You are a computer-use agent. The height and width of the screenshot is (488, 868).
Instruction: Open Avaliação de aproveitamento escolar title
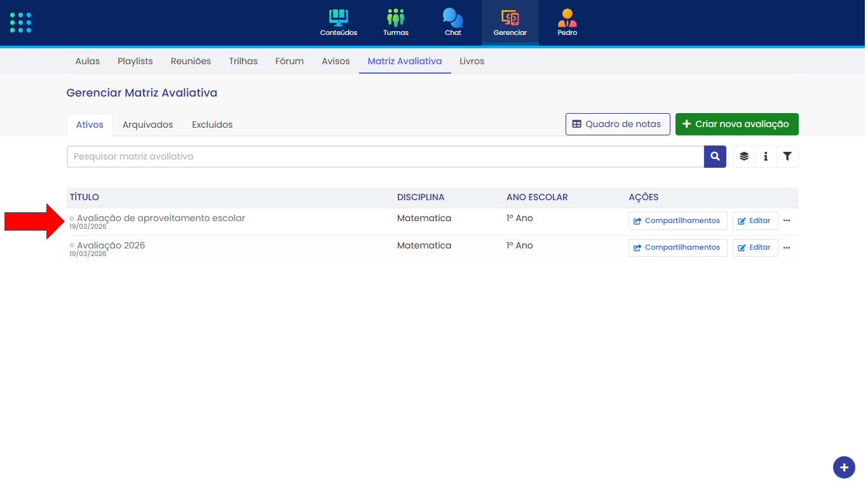(x=161, y=218)
